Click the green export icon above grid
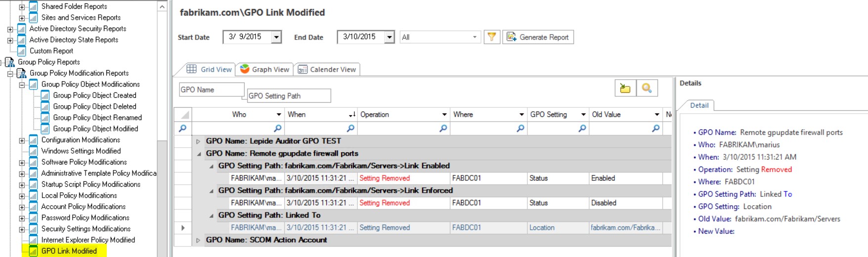The height and width of the screenshot is (257, 868). tap(625, 88)
